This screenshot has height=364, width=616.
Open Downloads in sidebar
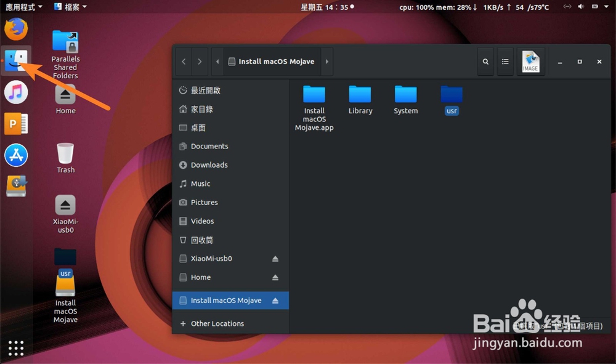click(230, 165)
